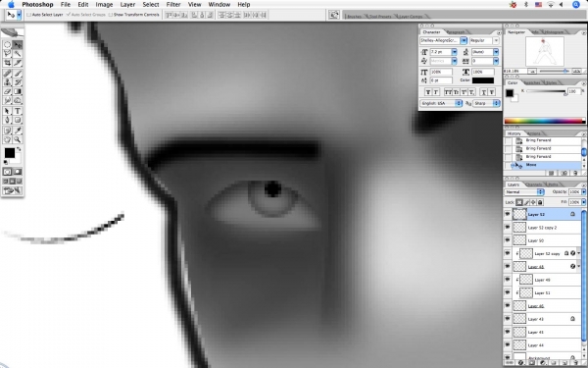
Task: Open the font size dropdown
Action: 454,52
